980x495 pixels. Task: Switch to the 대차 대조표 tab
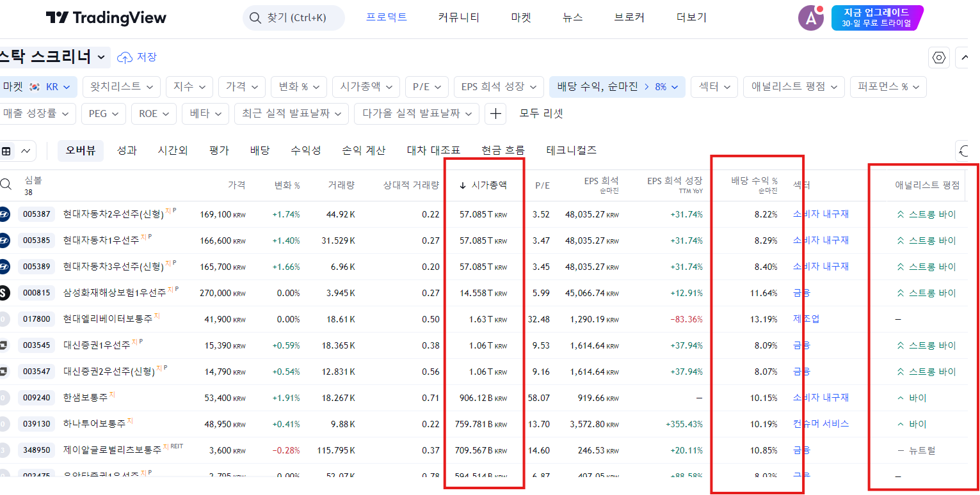tap(434, 151)
